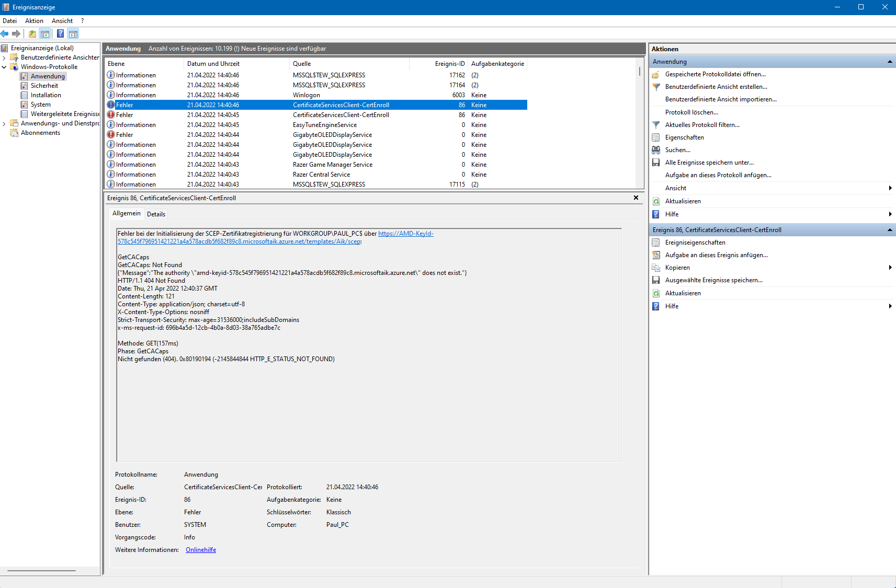Viewport: 896px width, 588px height.
Task: Collapse the Ereignis 86 actions section
Action: (890, 230)
